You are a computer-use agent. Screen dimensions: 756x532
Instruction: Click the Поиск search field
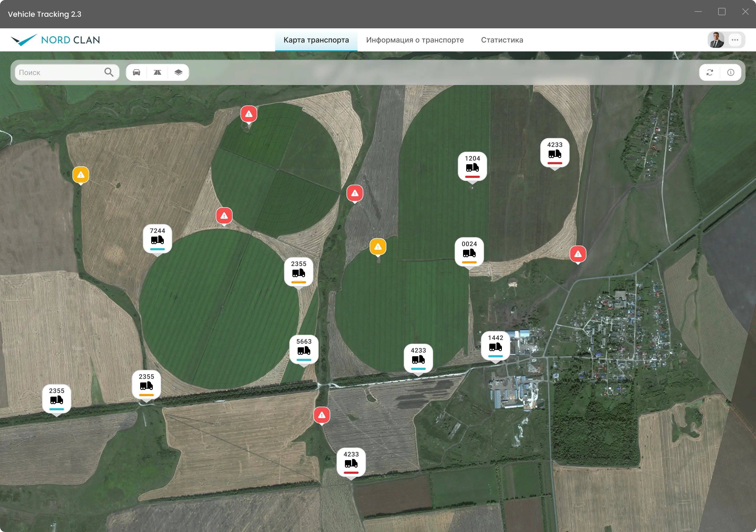tap(67, 72)
